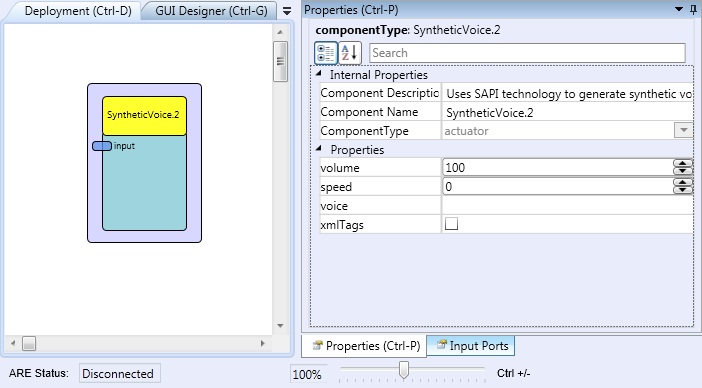Viewport: 702px width, 388px height.
Task: Click the 100% zoom value box
Action: click(308, 374)
